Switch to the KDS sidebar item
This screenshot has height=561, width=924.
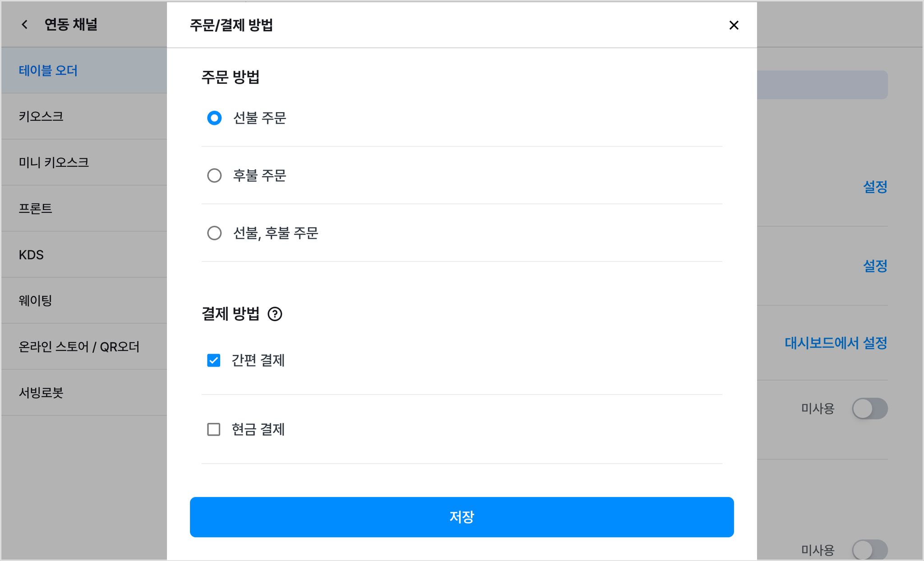[84, 254]
